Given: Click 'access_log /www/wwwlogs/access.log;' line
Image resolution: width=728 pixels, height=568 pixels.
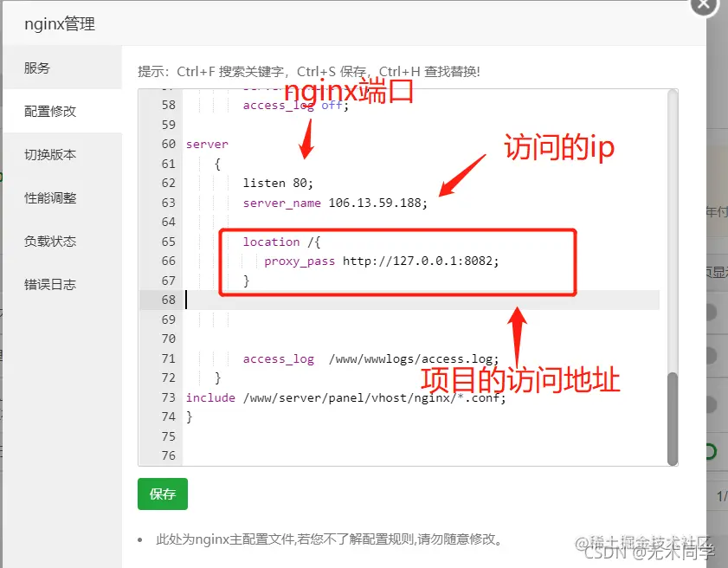Looking at the screenshot, I should click(x=371, y=359).
